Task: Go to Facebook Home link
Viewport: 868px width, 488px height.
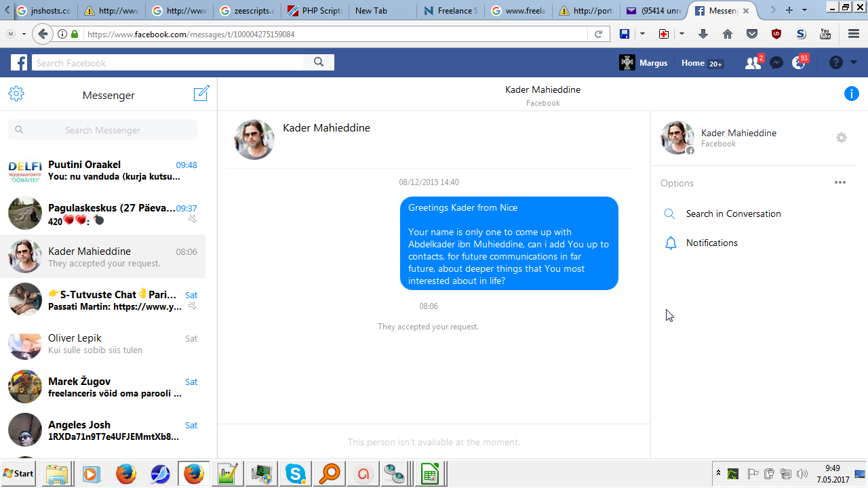Action: tap(693, 63)
